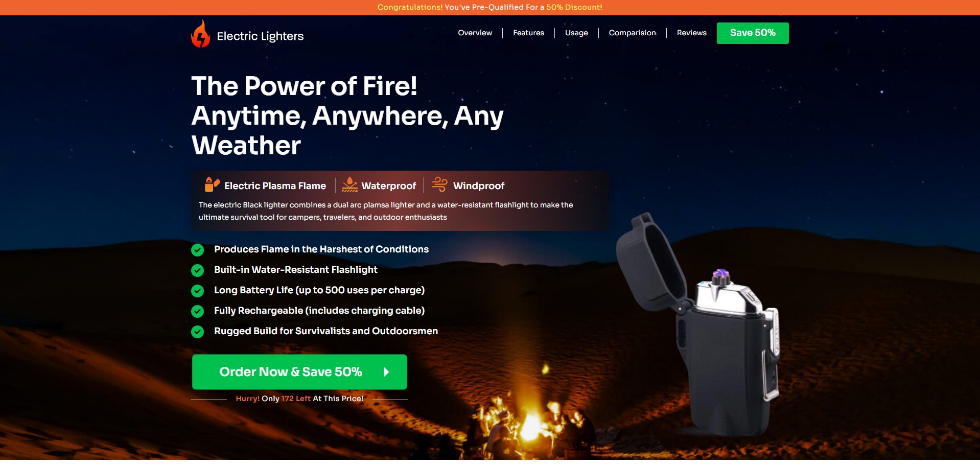This screenshot has height=467, width=980.
Task: Click the Electric Lighters brand name
Action: tap(260, 36)
